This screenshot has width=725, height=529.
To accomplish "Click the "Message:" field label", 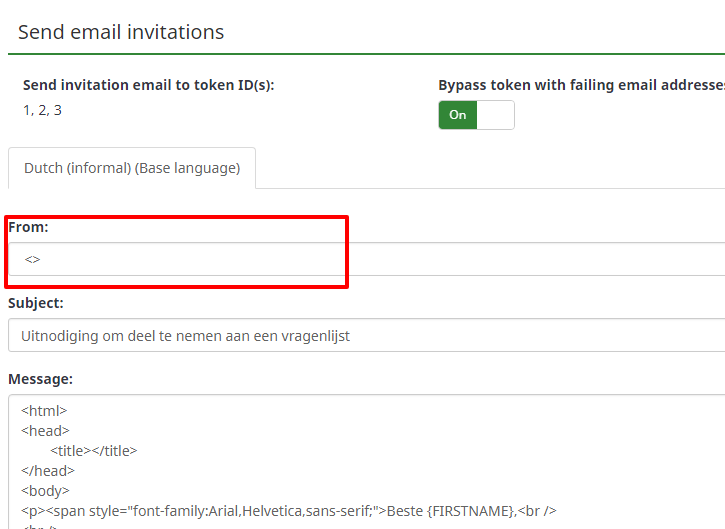I will [40, 379].
